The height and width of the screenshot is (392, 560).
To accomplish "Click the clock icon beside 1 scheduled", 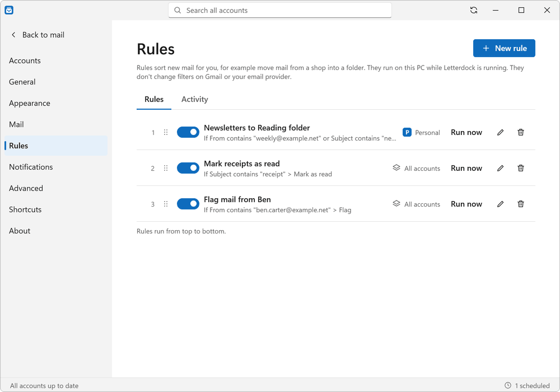I will (x=507, y=386).
